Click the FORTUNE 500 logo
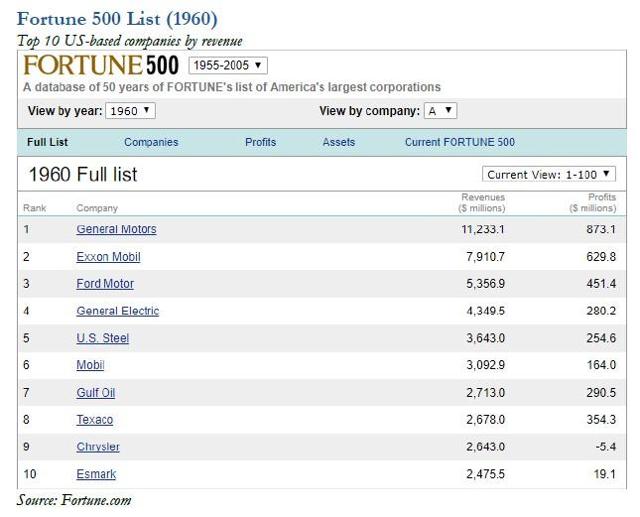The image size is (640, 517). (x=101, y=66)
